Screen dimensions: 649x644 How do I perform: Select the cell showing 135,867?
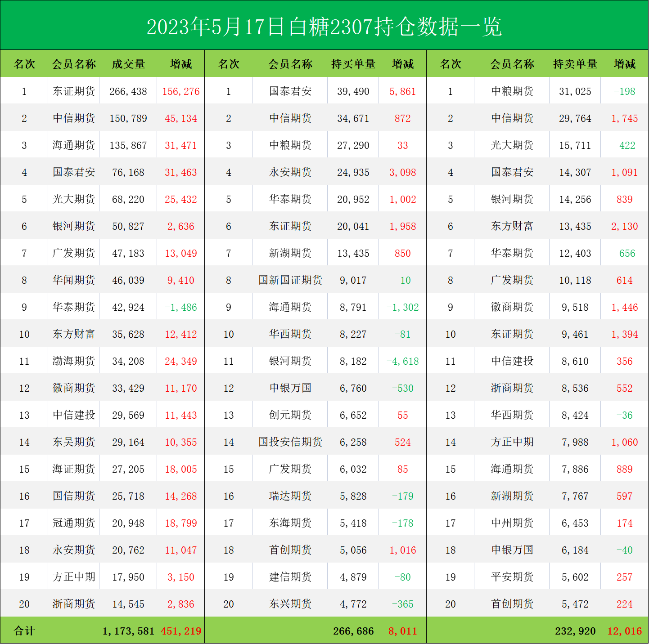tap(128, 145)
